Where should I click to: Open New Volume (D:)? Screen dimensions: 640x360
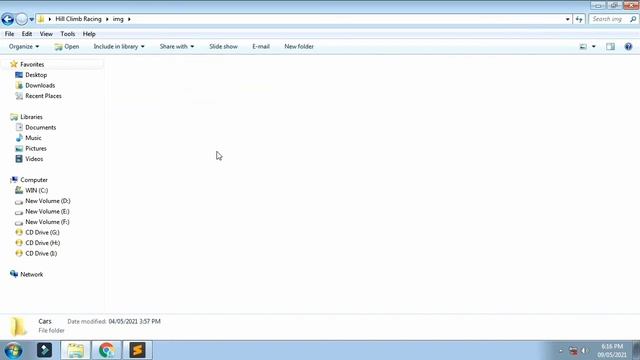pyautogui.click(x=47, y=201)
